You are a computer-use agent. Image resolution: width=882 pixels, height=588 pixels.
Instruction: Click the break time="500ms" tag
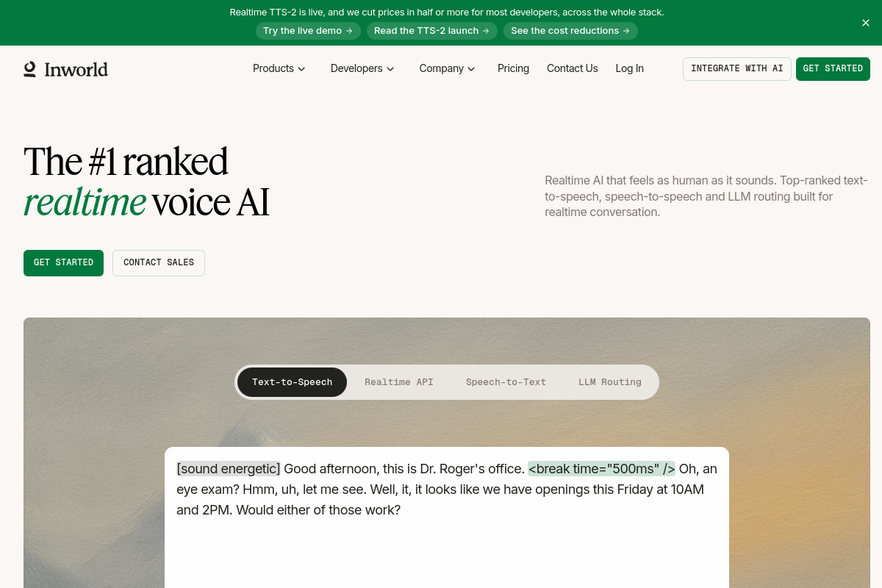(601, 469)
